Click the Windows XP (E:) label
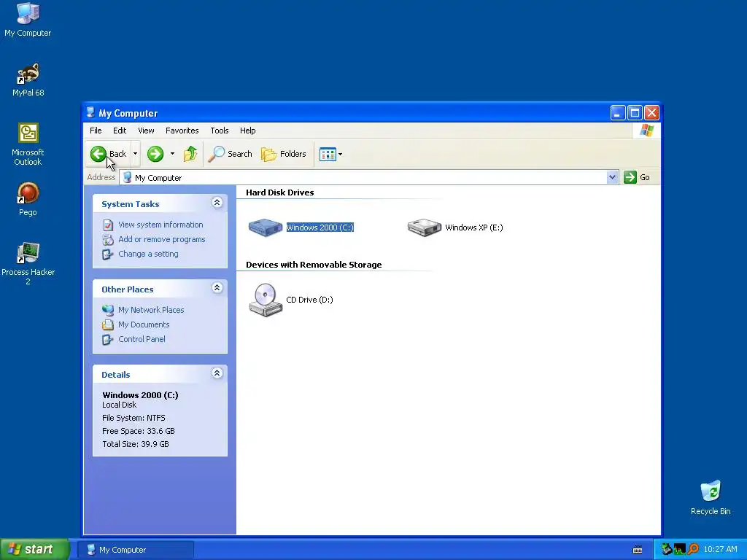This screenshot has width=747, height=560. point(474,227)
